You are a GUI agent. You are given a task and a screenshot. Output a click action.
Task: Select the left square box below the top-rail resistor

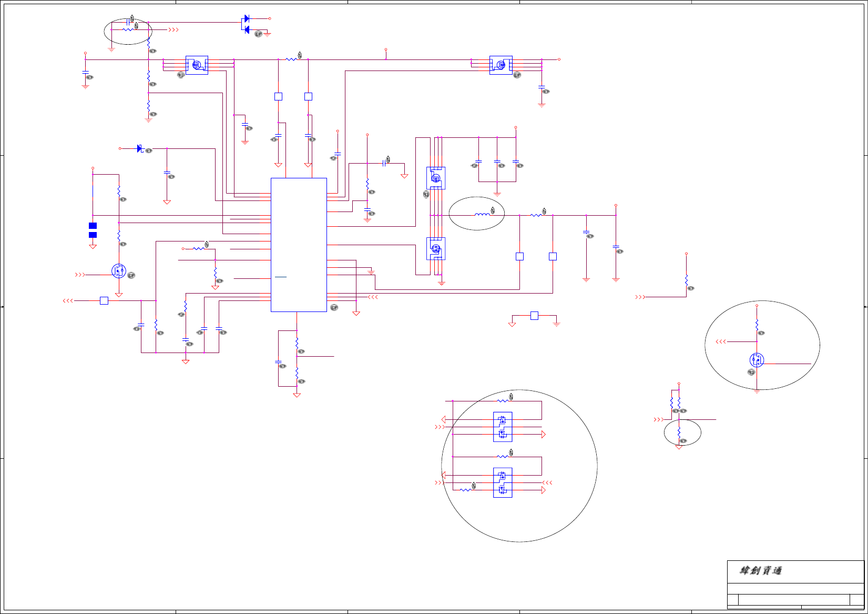(278, 96)
